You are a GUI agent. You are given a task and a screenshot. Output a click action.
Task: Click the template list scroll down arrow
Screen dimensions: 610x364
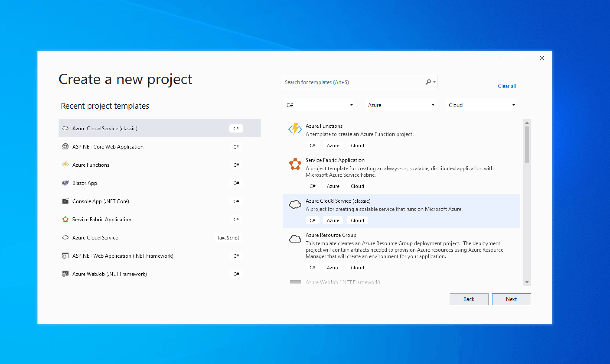(527, 282)
